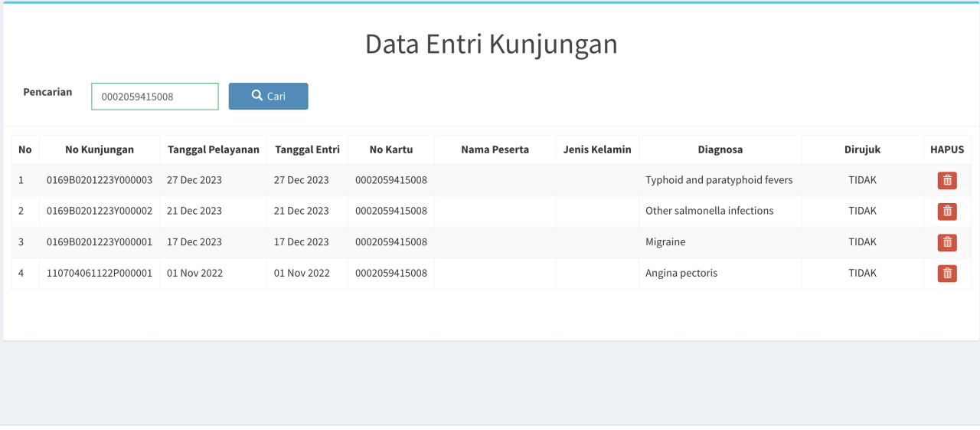This screenshot has width=980, height=430.
Task: Click the Jenis Kelamin column header
Action: tap(597, 149)
